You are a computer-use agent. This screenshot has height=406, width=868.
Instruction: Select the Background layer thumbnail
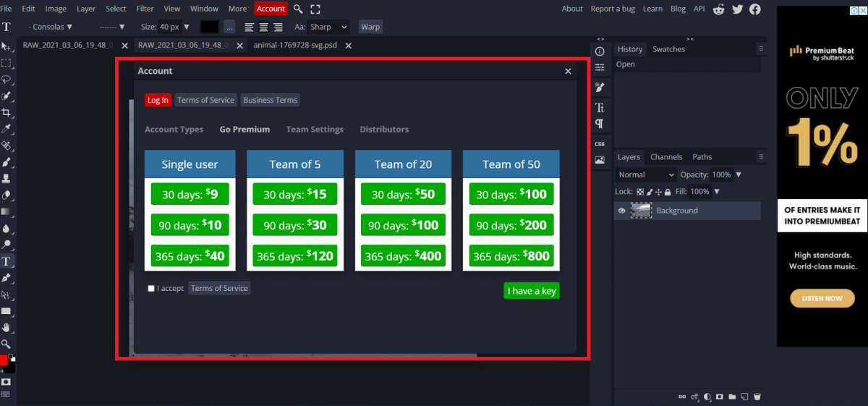641,211
